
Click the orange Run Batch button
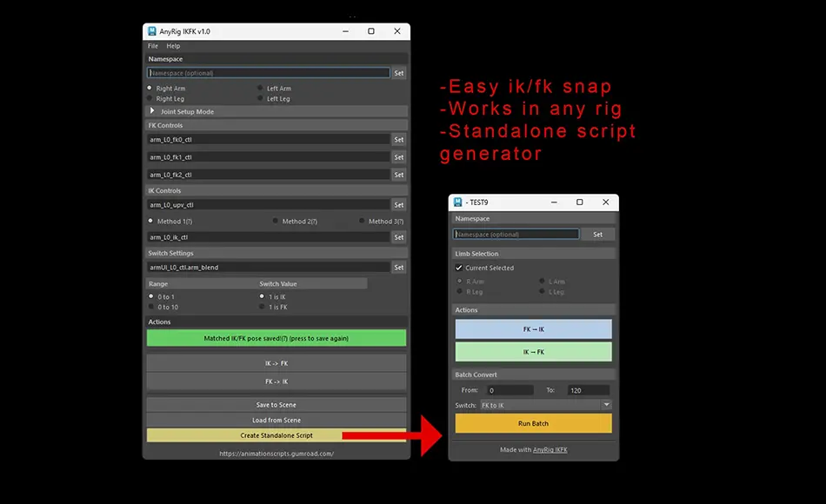tap(534, 423)
